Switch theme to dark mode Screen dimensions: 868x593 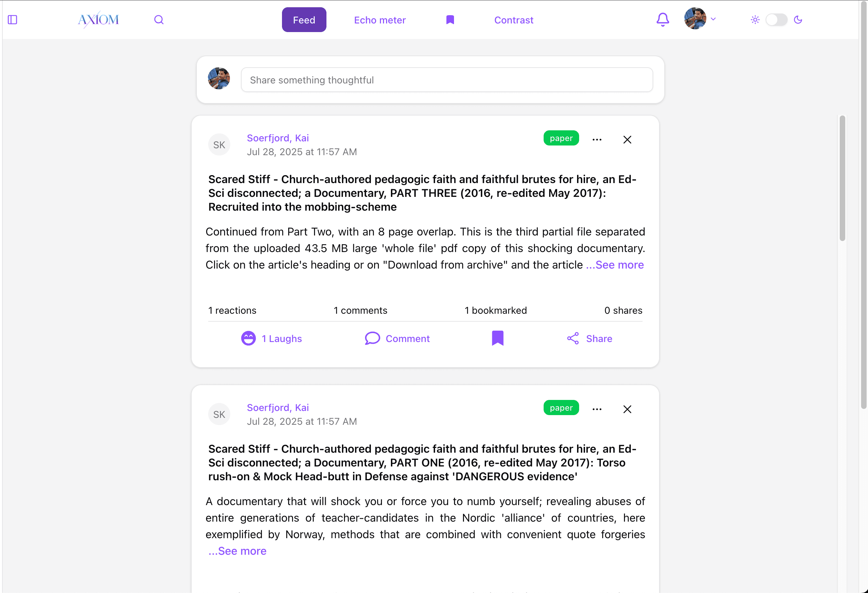[777, 20]
